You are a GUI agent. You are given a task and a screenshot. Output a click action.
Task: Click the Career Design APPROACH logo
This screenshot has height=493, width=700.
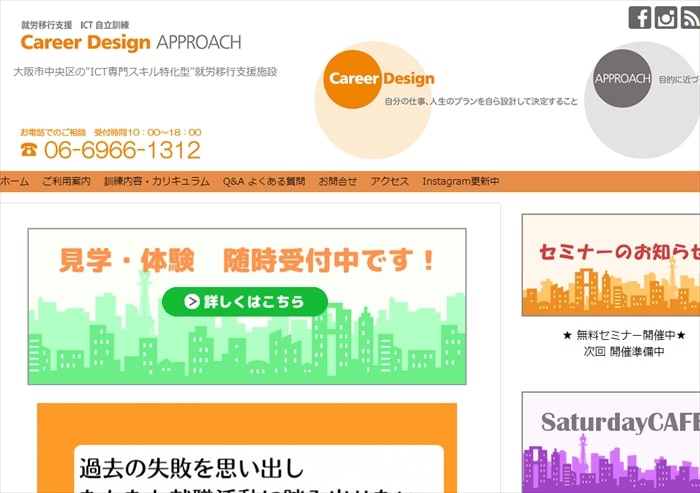pos(130,42)
